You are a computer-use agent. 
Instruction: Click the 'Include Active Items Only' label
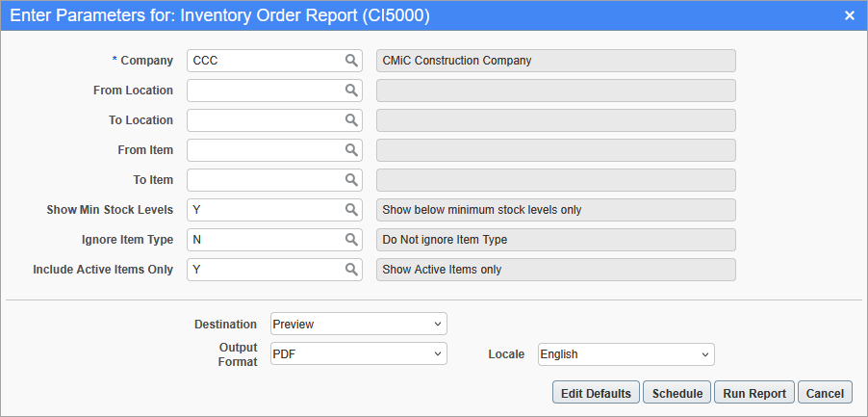[x=103, y=270]
